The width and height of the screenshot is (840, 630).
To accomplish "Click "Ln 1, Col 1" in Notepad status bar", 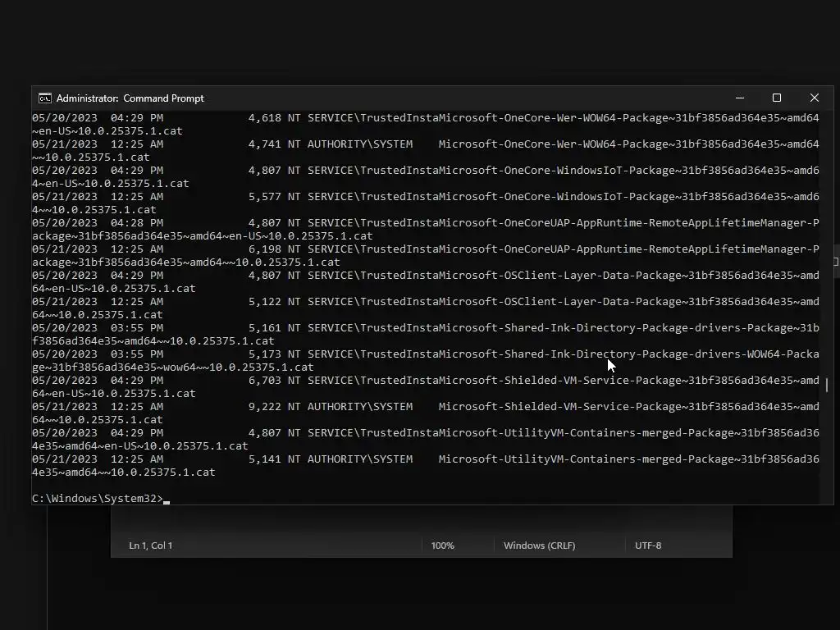I will point(151,546).
